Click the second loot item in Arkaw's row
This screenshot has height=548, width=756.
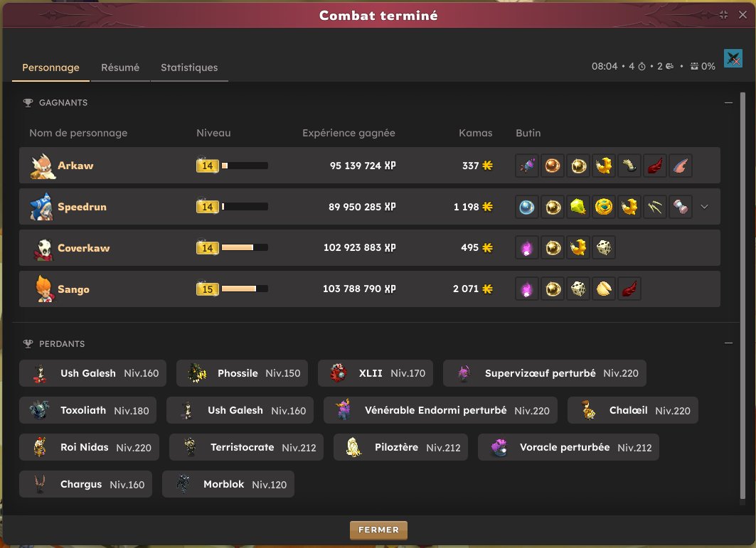pos(553,166)
